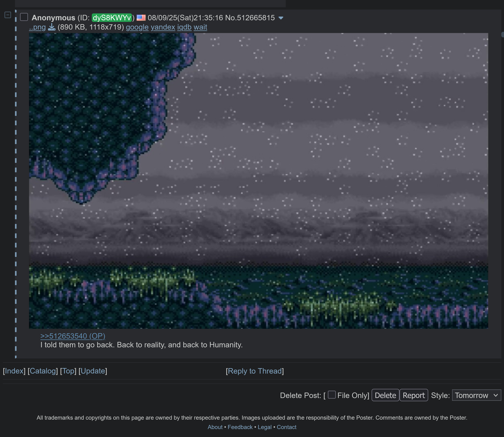This screenshot has width=504, height=437.
Task: Enable the File Only checkbox
Action: 332,395
